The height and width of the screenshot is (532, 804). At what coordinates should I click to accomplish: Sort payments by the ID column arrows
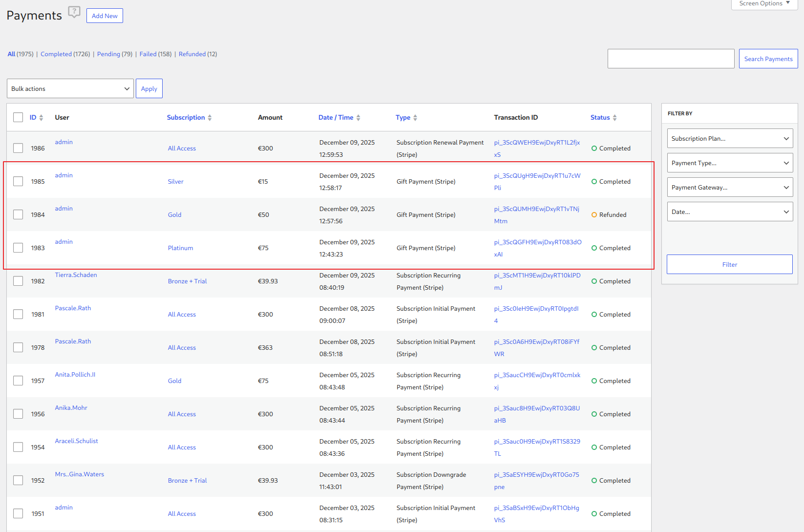(x=41, y=118)
